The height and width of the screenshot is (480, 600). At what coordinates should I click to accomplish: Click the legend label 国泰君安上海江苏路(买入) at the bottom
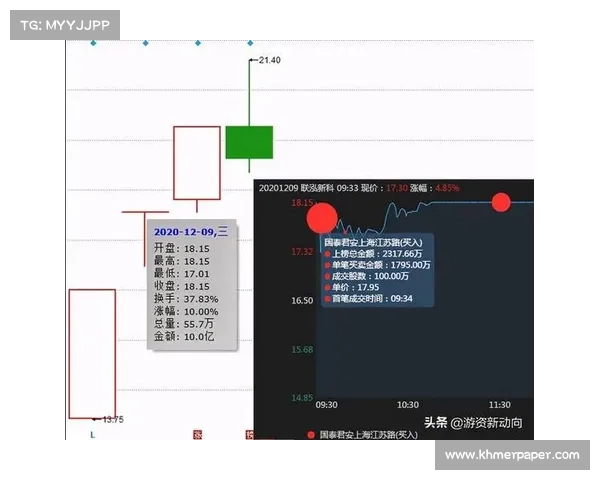coord(368,435)
